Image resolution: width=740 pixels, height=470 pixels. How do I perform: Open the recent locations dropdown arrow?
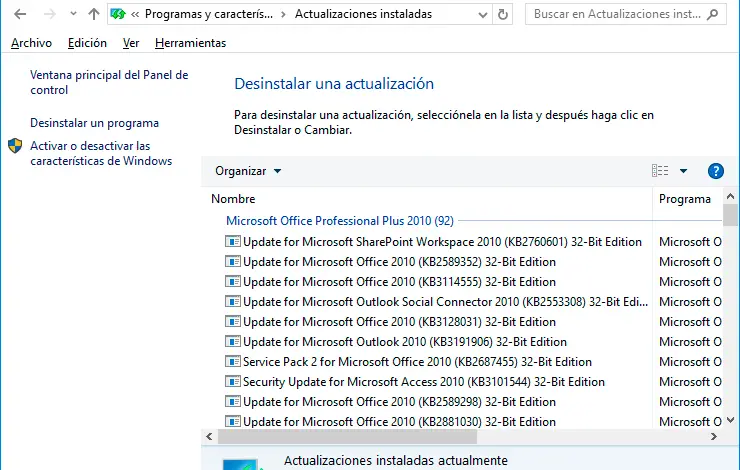(x=73, y=14)
